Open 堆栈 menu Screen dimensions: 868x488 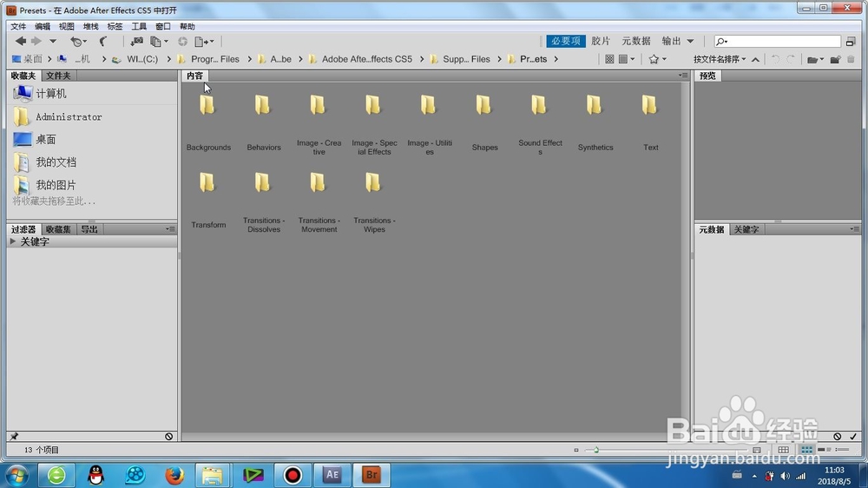[x=91, y=26]
